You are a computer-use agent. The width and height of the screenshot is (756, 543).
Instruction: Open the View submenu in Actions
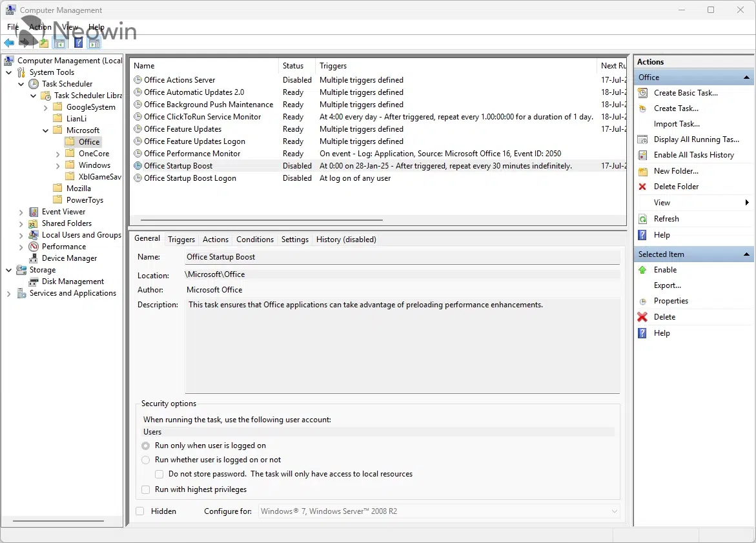pyautogui.click(x=694, y=203)
